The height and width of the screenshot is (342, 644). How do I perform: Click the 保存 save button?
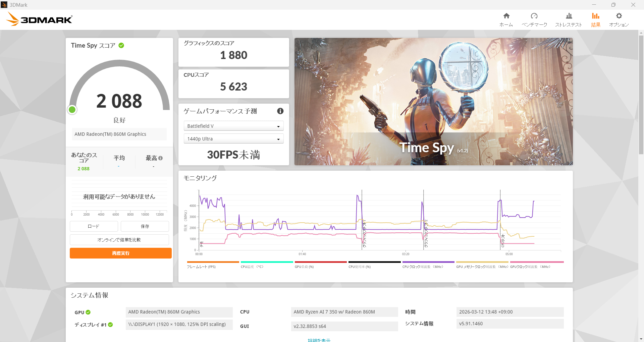coord(145,226)
